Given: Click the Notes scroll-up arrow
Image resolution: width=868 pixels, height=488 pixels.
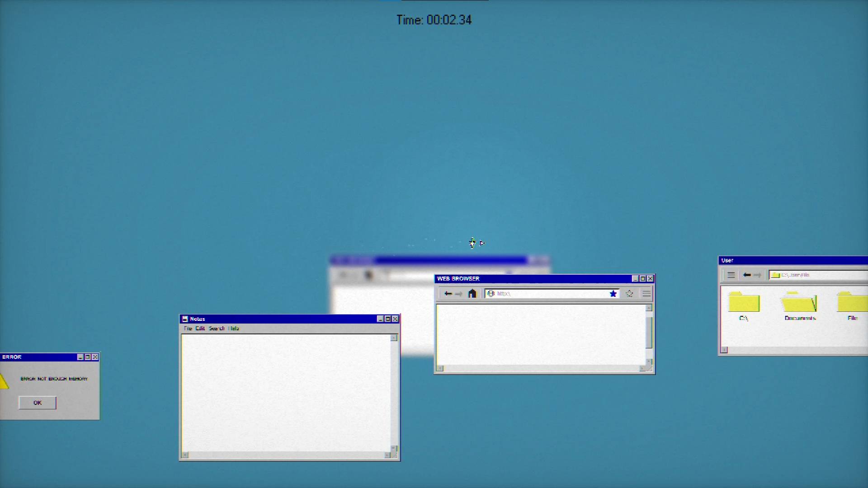Looking at the screenshot, I should (394, 338).
